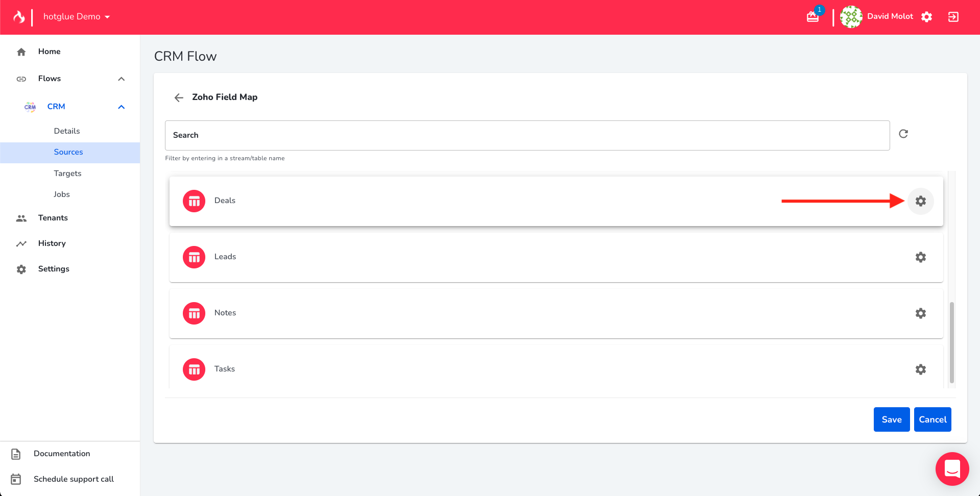Click into the Search stream filter field
This screenshot has width=980, height=496.
tap(527, 135)
